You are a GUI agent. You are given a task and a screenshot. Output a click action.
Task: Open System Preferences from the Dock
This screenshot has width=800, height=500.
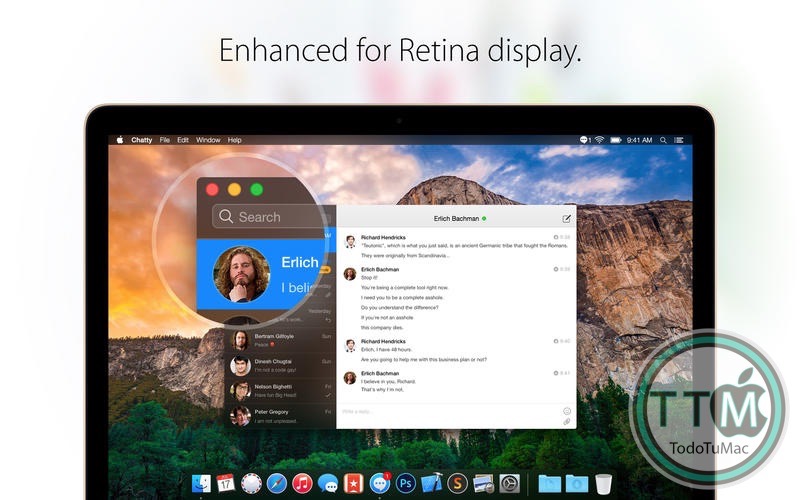click(x=509, y=483)
